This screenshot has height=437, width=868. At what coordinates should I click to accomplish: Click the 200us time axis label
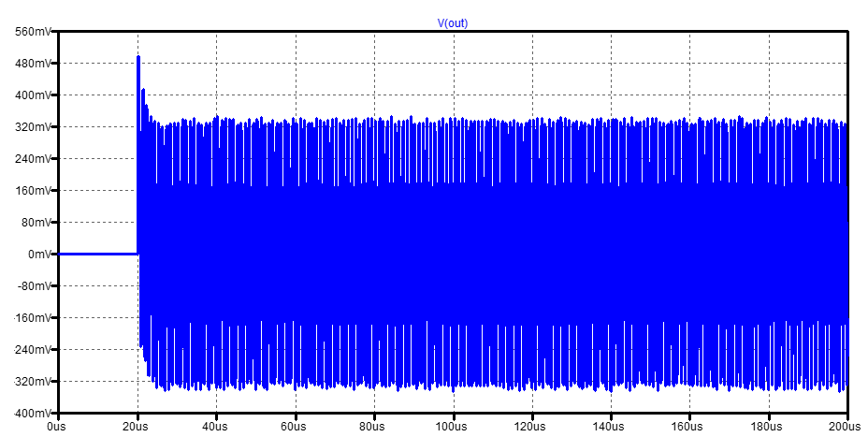846,427
